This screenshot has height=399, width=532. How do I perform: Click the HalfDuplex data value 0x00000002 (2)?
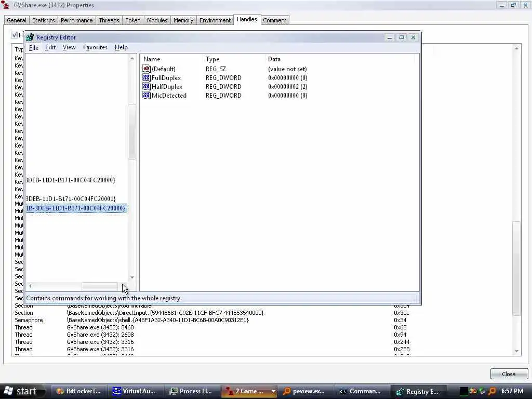pyautogui.click(x=287, y=87)
